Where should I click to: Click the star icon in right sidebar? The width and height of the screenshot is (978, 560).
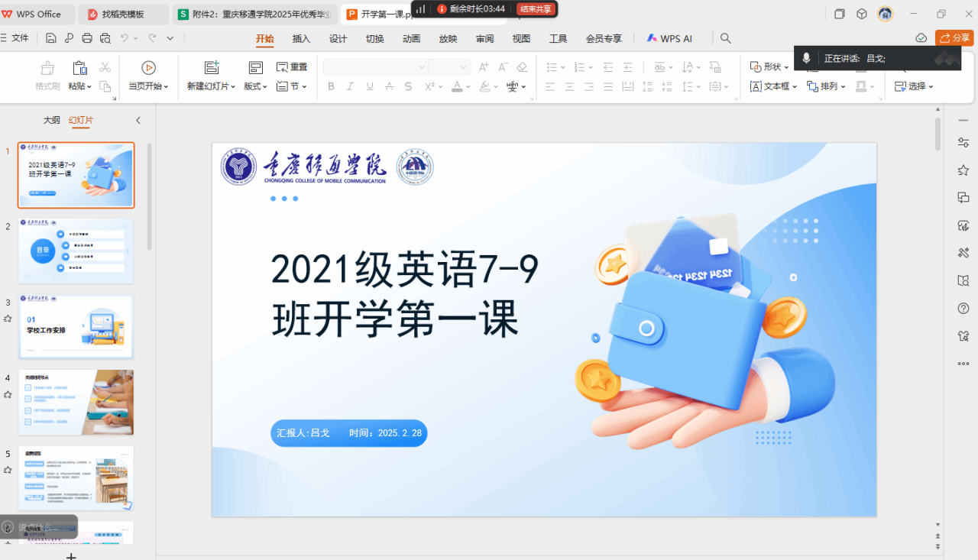click(963, 170)
